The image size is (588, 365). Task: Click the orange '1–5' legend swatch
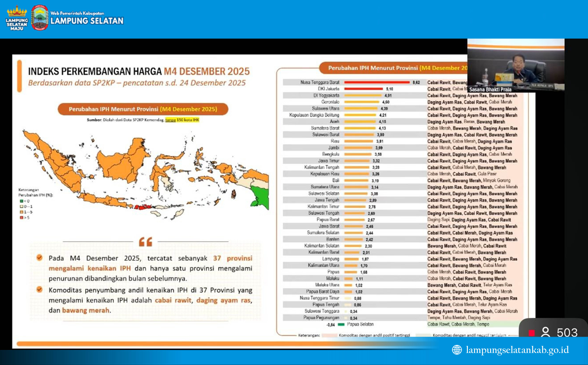[x=21, y=212]
